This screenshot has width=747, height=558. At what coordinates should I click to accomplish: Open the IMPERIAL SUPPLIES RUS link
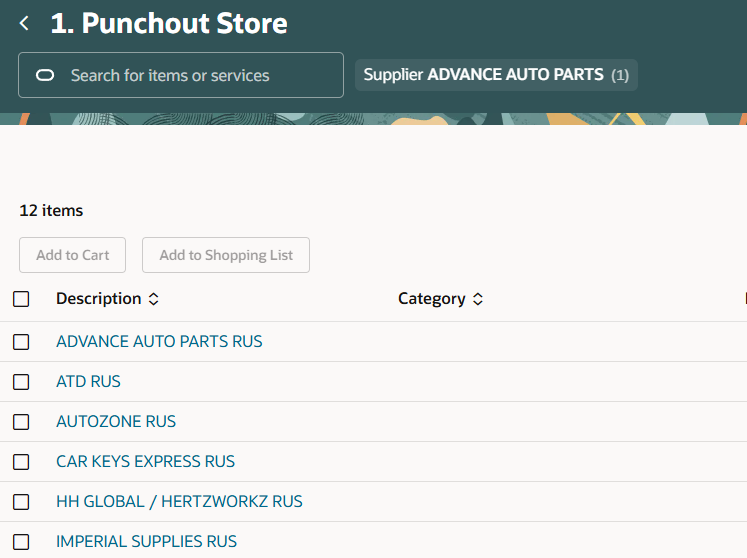point(146,541)
